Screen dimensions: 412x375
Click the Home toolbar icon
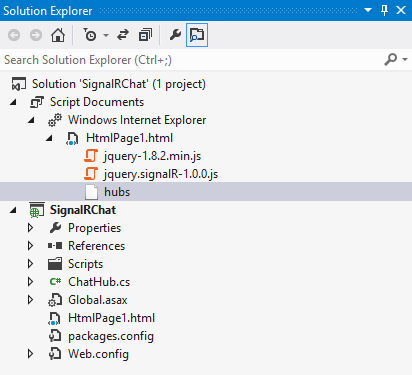(x=58, y=35)
